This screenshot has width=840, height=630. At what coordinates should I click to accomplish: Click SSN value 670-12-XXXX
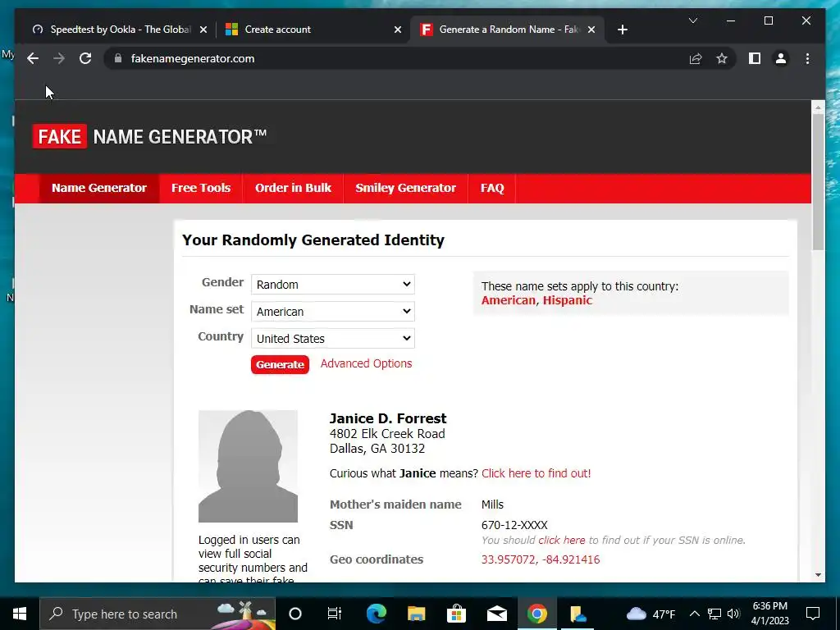pos(514,525)
